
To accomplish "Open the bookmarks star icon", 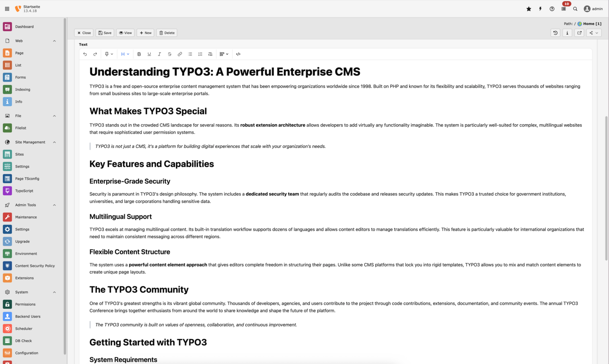I will [x=529, y=9].
